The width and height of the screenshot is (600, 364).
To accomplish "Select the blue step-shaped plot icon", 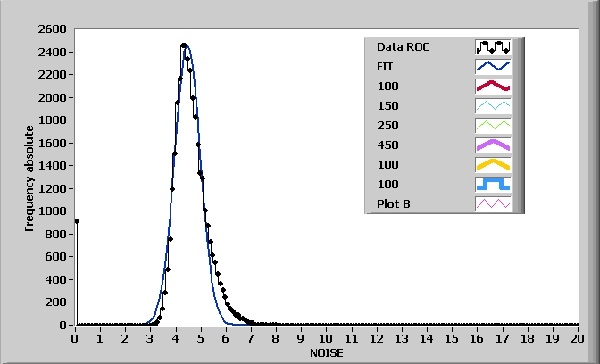I will [492, 185].
